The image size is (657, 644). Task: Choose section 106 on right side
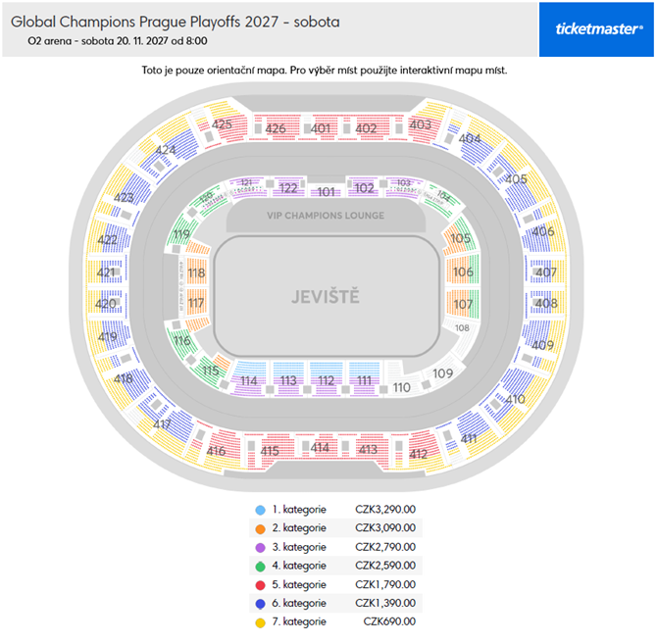(x=463, y=272)
